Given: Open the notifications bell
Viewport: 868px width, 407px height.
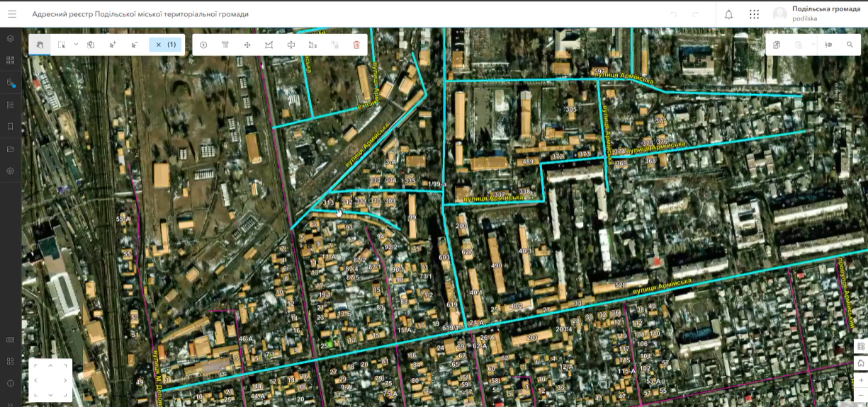Looking at the screenshot, I should [728, 14].
